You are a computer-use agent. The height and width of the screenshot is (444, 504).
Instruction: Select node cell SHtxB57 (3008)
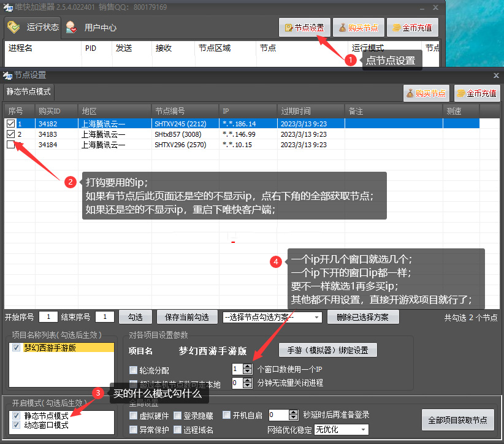(185, 134)
